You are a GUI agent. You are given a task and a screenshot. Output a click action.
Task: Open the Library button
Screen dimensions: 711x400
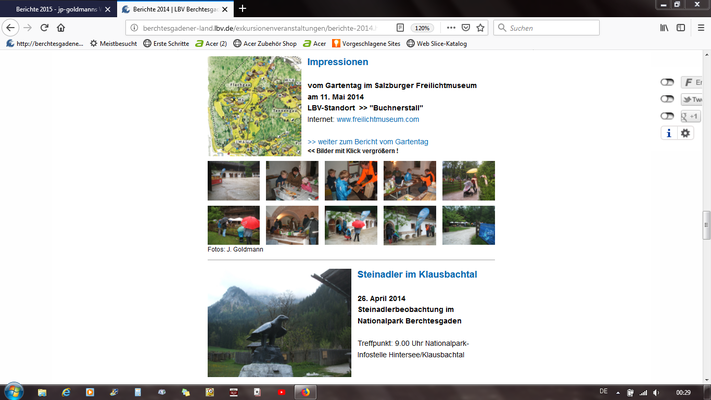pyautogui.click(x=664, y=28)
